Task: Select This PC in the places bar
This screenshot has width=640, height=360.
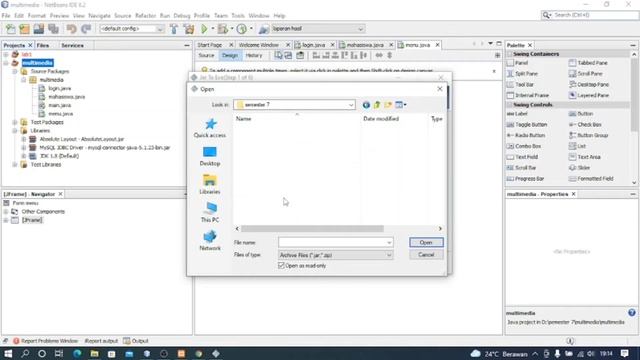Action: click(x=210, y=212)
